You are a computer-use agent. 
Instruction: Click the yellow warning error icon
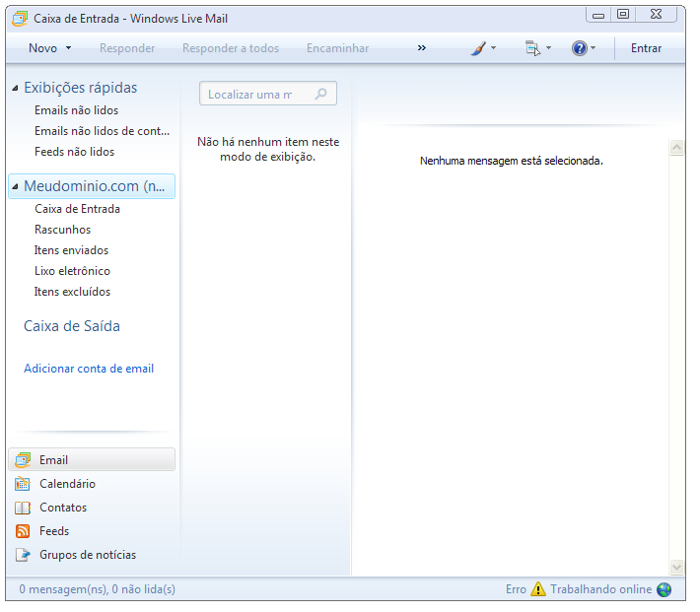(x=538, y=589)
